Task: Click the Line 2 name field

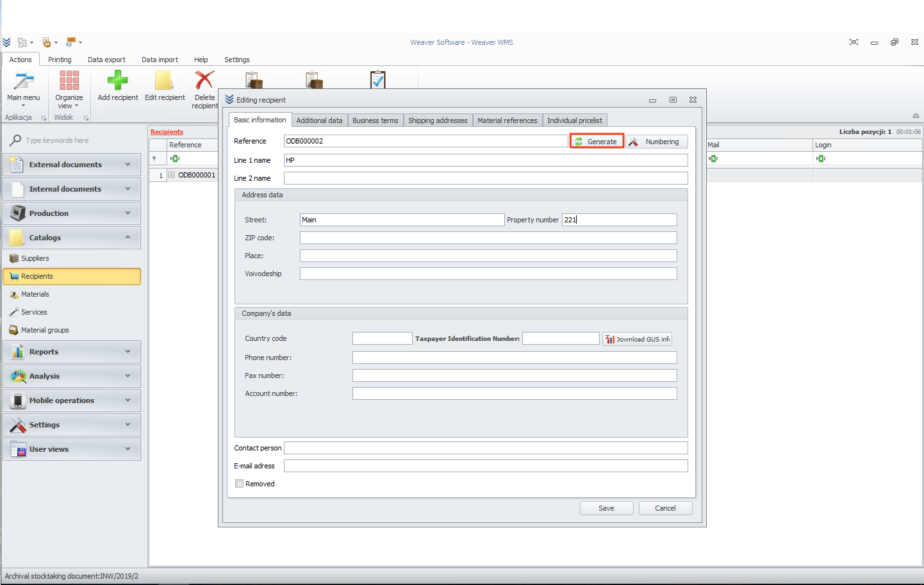Action: coord(486,178)
